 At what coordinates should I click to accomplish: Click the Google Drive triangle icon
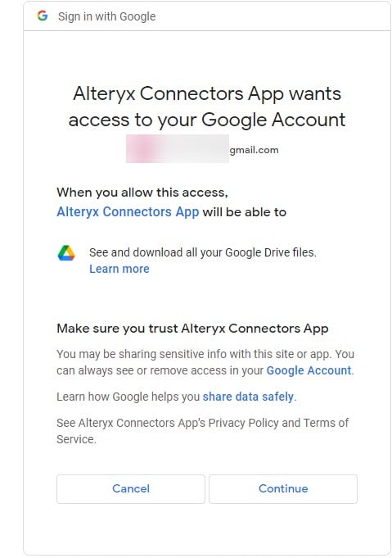pyautogui.click(x=66, y=253)
